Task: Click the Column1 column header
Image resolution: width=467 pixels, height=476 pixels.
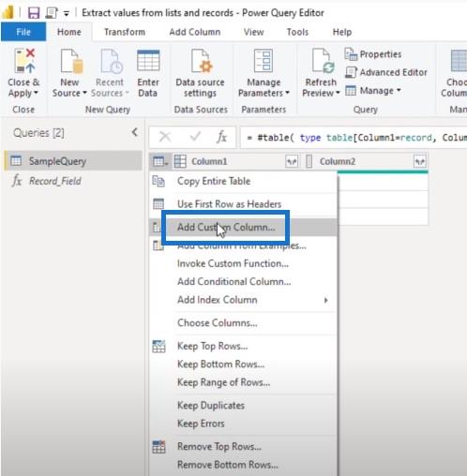Action: click(235, 161)
